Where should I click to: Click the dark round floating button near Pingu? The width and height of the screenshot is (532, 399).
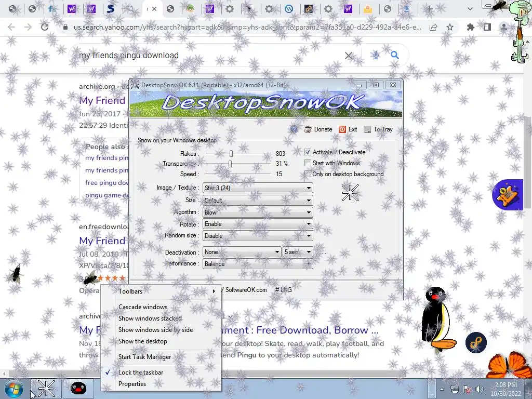pyautogui.click(x=476, y=343)
